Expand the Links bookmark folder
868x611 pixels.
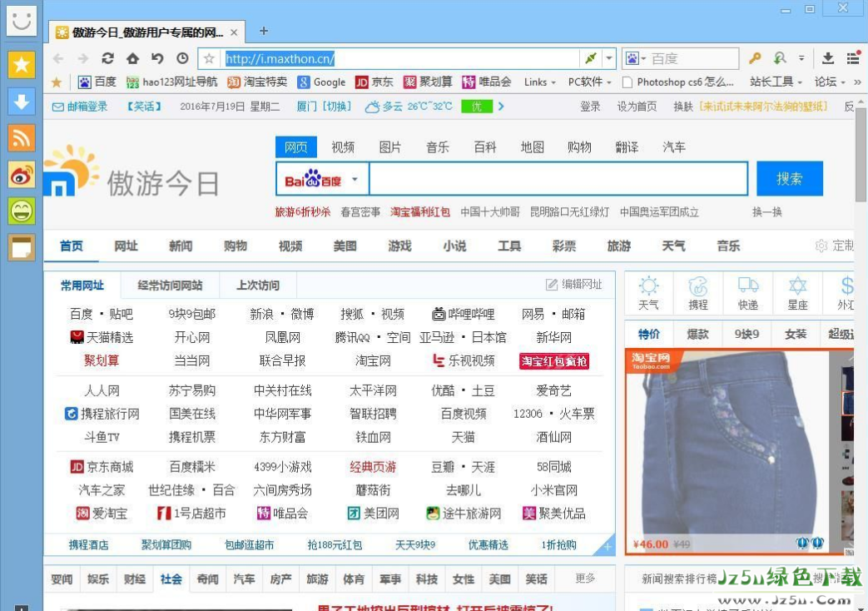pyautogui.click(x=540, y=82)
